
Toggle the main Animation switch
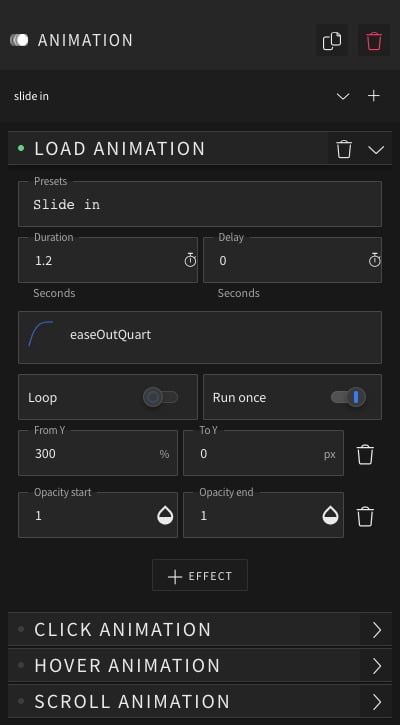coord(19,40)
